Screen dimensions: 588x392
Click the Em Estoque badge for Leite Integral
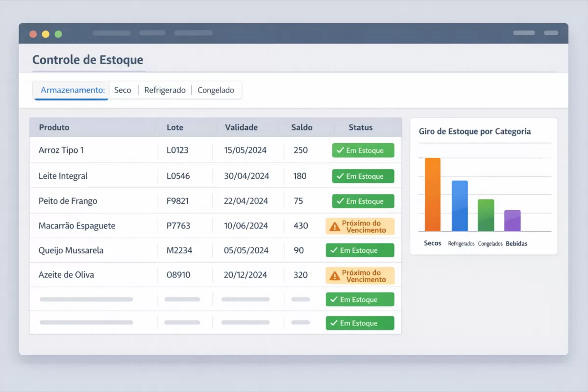pos(363,176)
